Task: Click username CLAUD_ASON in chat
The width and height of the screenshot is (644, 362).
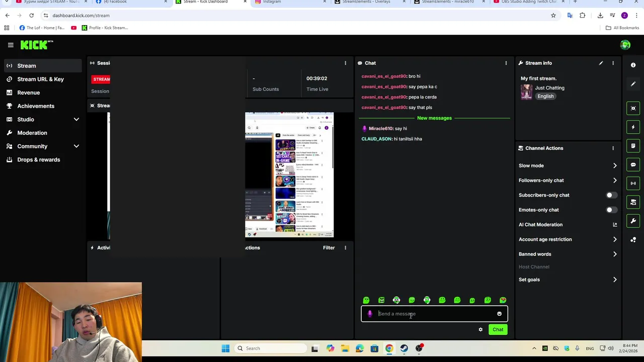Action: point(376,139)
